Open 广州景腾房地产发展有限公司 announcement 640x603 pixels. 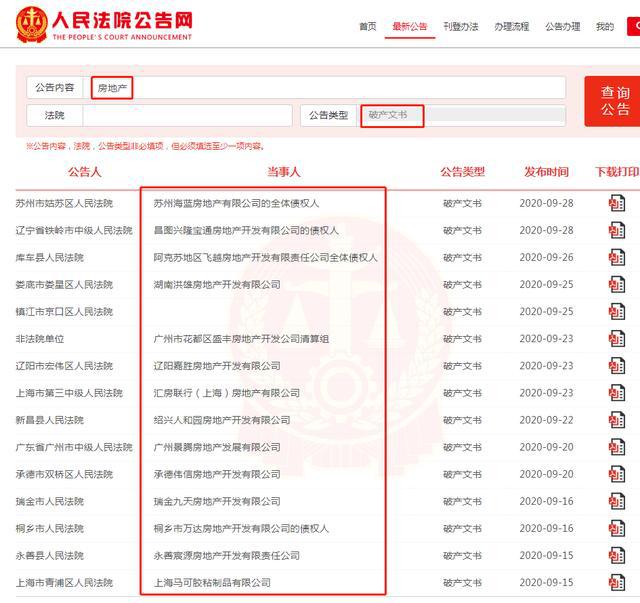217,447
